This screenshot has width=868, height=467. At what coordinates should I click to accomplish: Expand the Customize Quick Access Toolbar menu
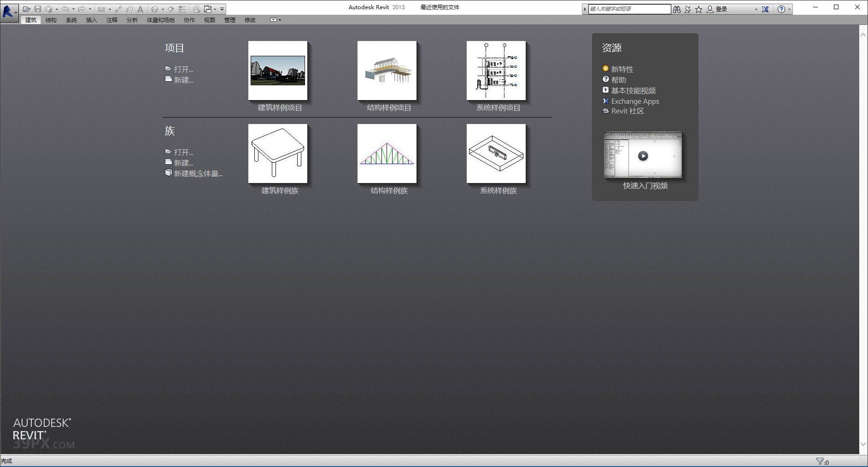(221, 9)
